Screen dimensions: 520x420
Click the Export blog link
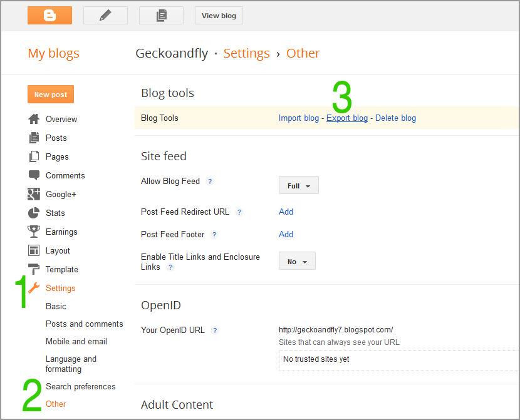point(347,118)
